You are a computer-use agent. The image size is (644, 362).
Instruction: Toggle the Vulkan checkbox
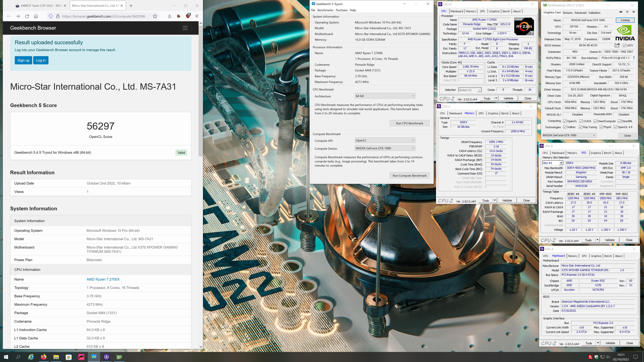(x=565, y=127)
